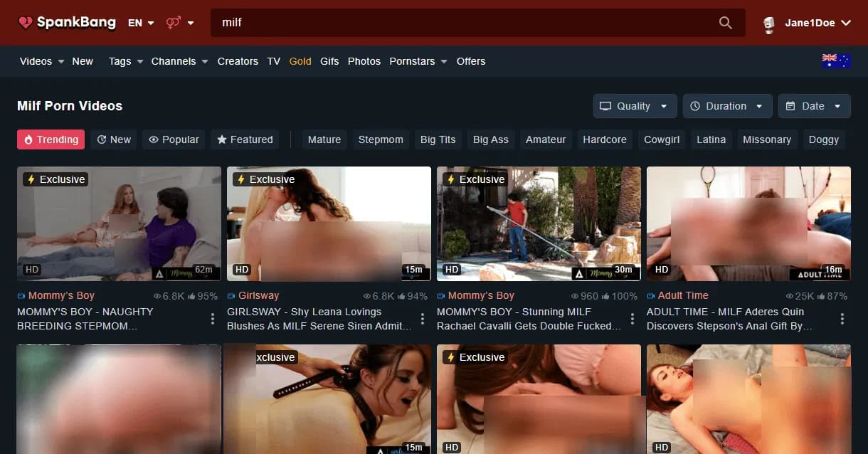Image resolution: width=868 pixels, height=454 pixels.
Task: Open the Date filter dropdown
Action: click(814, 106)
